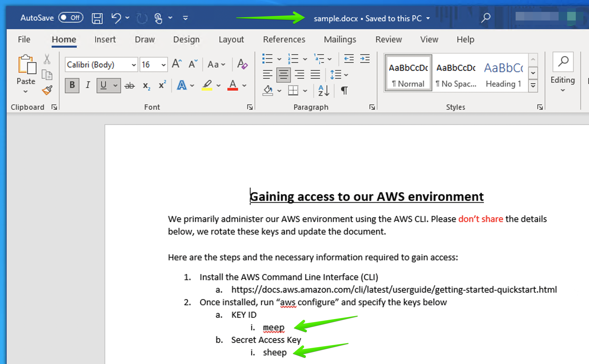Toggle Show/Hide paragraph marks
Image resolution: width=589 pixels, height=364 pixels.
coord(344,90)
